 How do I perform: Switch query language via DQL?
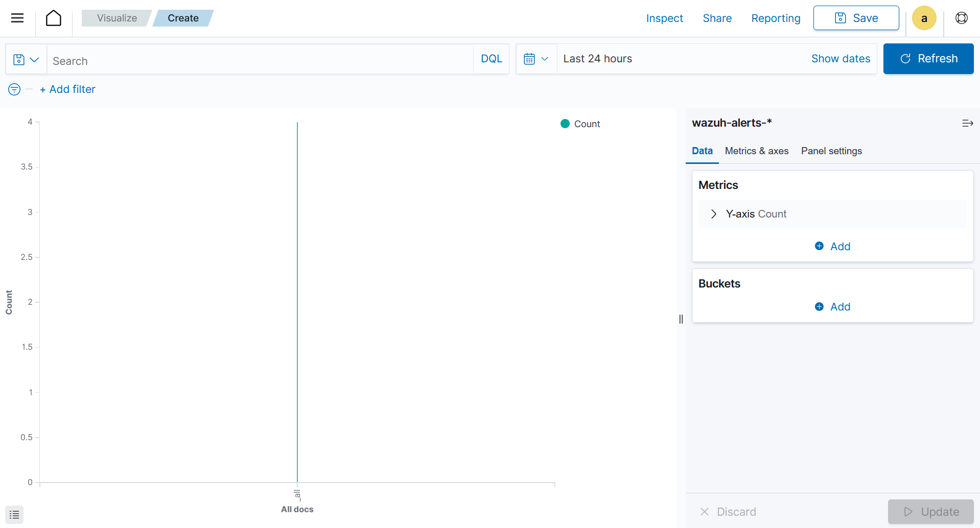coord(491,59)
